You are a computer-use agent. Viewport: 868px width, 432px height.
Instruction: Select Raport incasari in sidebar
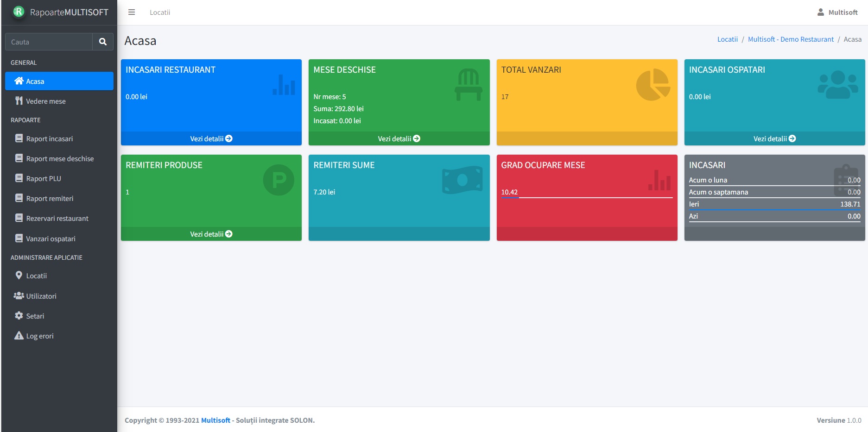click(x=49, y=139)
